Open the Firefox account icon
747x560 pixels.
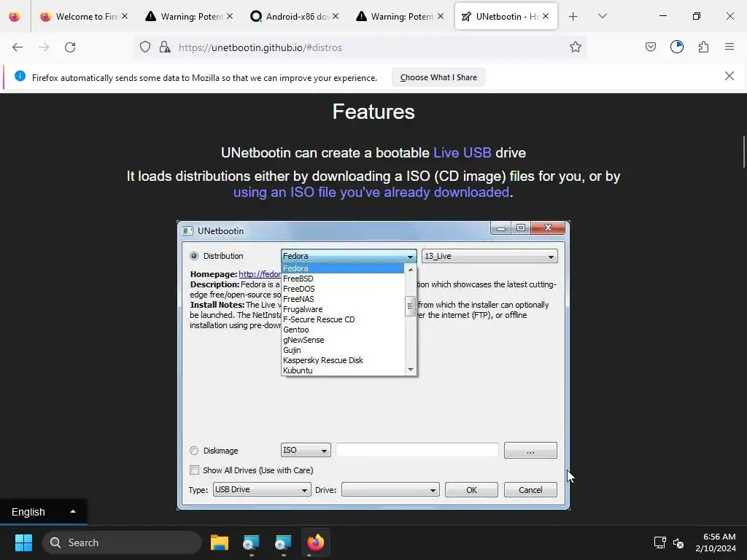click(677, 47)
